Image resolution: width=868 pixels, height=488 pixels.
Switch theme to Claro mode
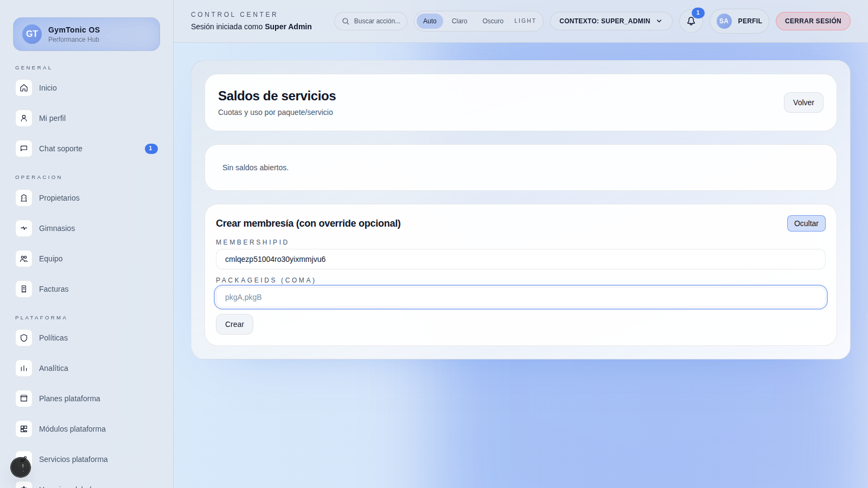coord(459,21)
